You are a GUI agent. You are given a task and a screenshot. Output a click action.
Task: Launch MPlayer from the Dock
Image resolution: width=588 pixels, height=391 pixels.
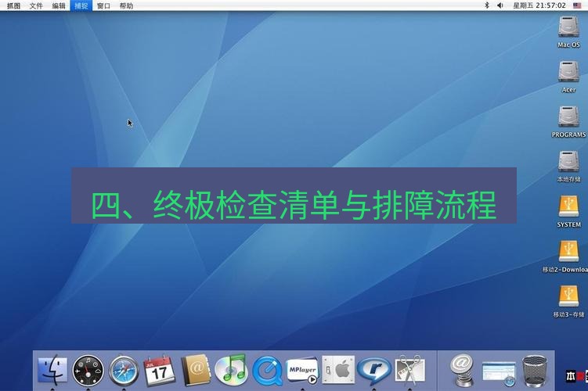(302, 371)
